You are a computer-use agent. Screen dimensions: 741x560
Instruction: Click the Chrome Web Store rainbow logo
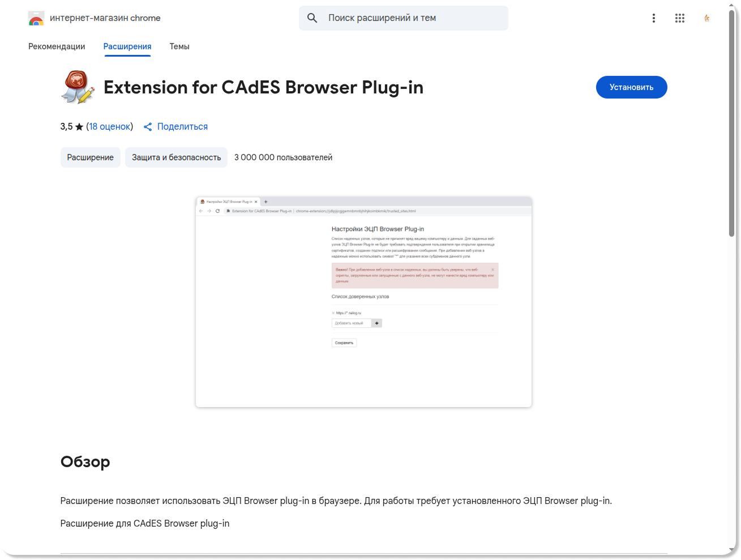coord(36,19)
